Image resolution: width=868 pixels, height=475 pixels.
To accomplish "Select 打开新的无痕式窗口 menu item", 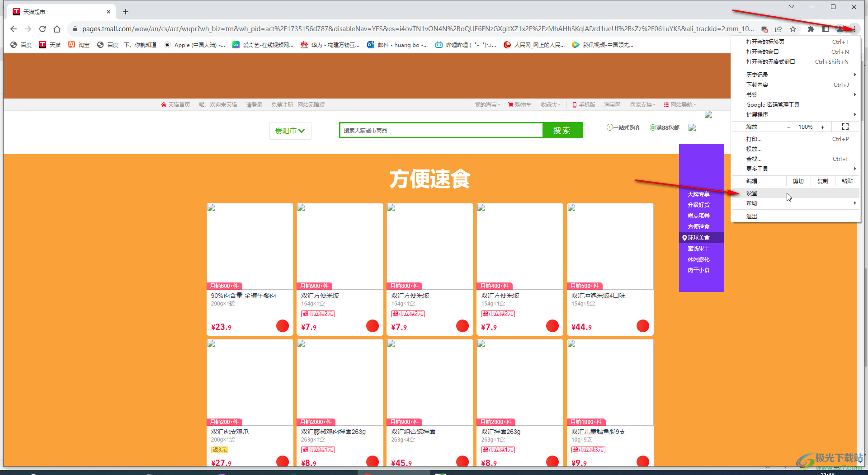I will tap(796, 61).
